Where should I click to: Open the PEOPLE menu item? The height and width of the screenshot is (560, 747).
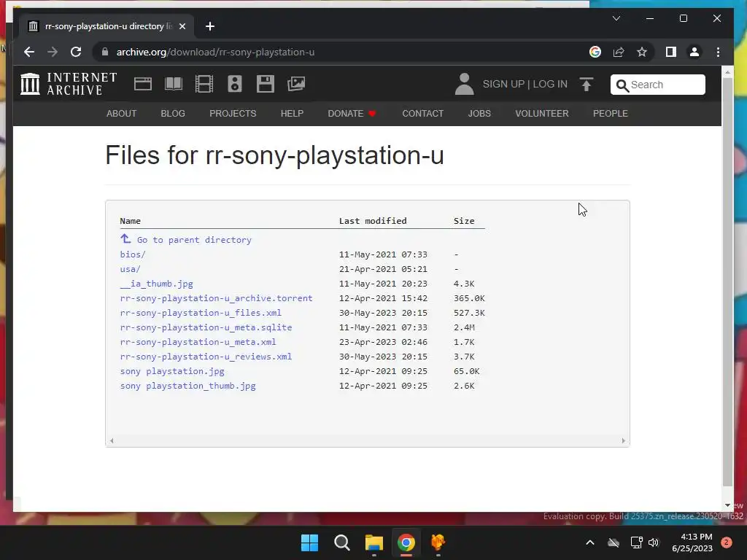[x=611, y=113]
